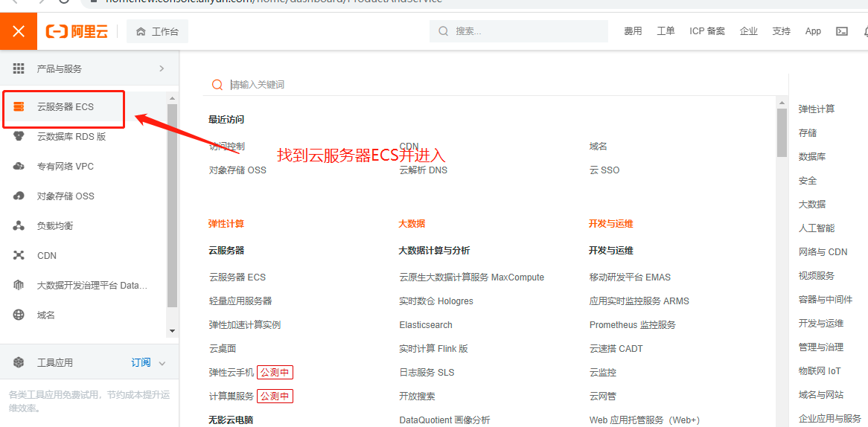Open the ICP 备案 menu

pyautogui.click(x=707, y=31)
